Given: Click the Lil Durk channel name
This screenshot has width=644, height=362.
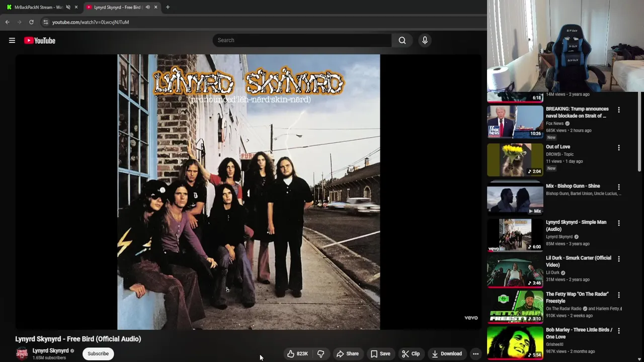Looking at the screenshot, I should coord(552,273).
